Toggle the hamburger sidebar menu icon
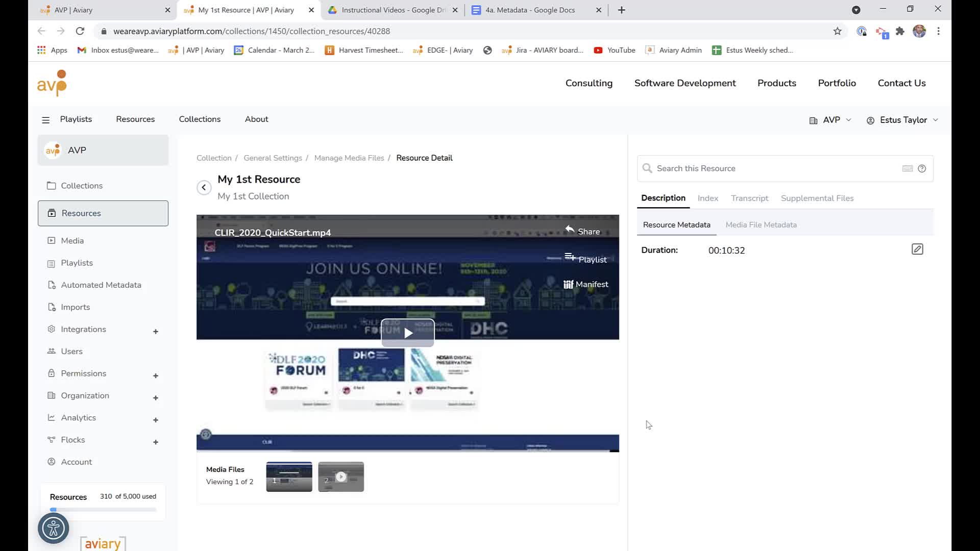Screen dimensions: 980x551 45,120
